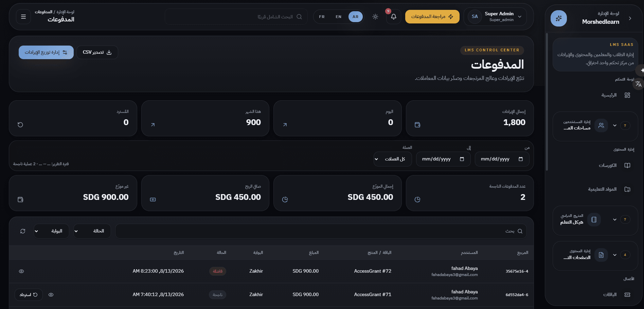
Task: Toggle light/dark theme sun icon
Action: point(375,17)
